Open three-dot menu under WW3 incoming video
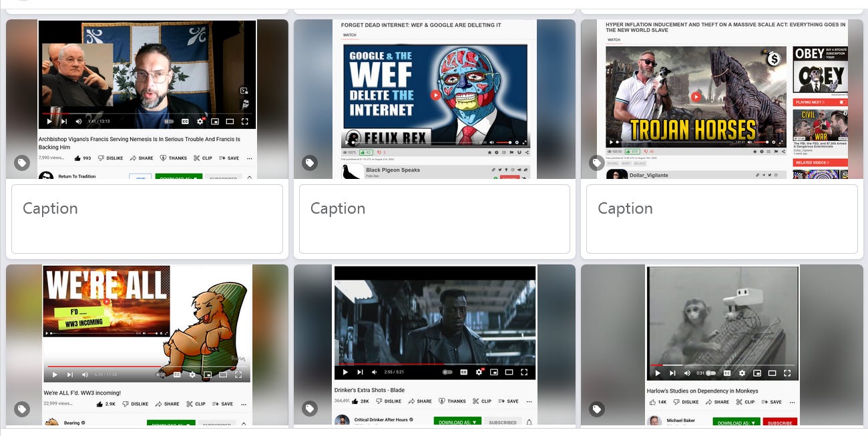This screenshot has height=436, width=868. tap(244, 404)
